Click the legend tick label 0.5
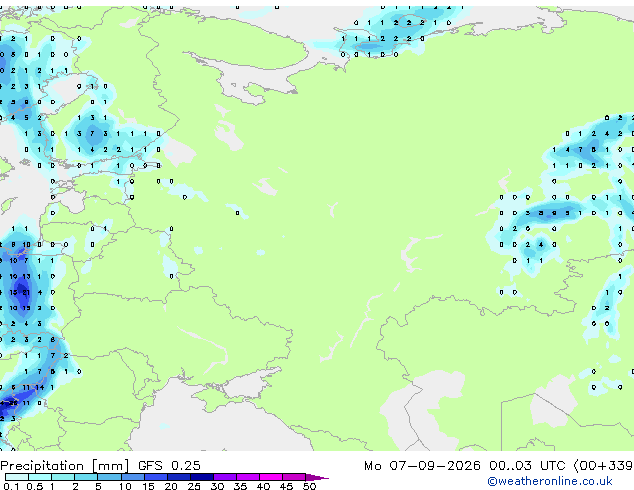Image resolution: width=634 pixels, height=490 pixels. [x=35, y=486]
